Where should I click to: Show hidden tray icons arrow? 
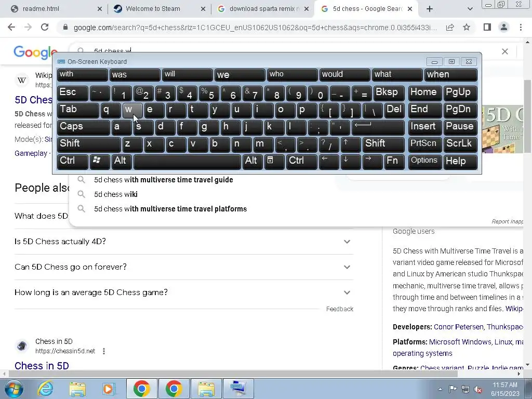point(440,390)
